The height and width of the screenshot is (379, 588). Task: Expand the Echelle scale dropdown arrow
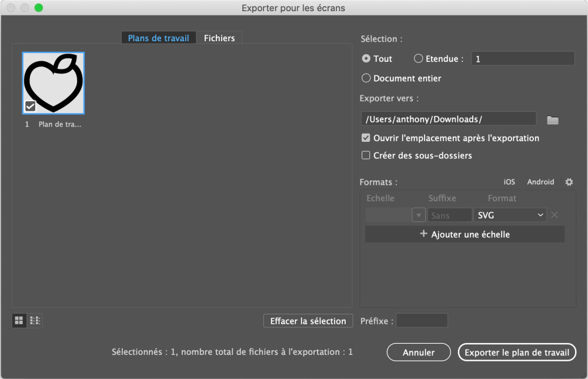419,215
